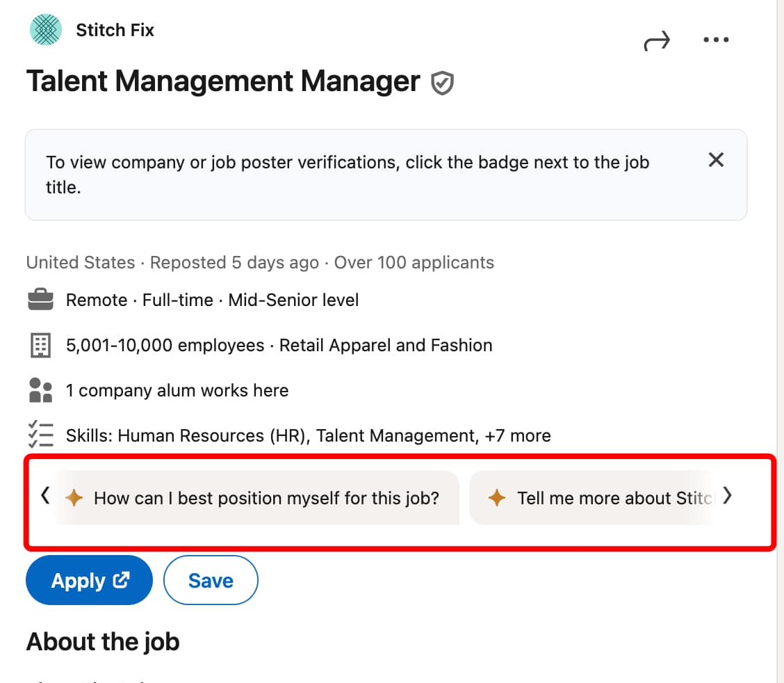Click the building icon beside employee count
Viewport: 784px width, 683px height.
(x=40, y=345)
